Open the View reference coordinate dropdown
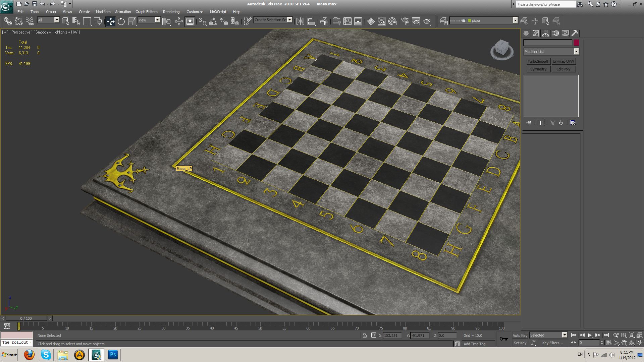Viewport: 644px width, 362px height. coord(157,20)
